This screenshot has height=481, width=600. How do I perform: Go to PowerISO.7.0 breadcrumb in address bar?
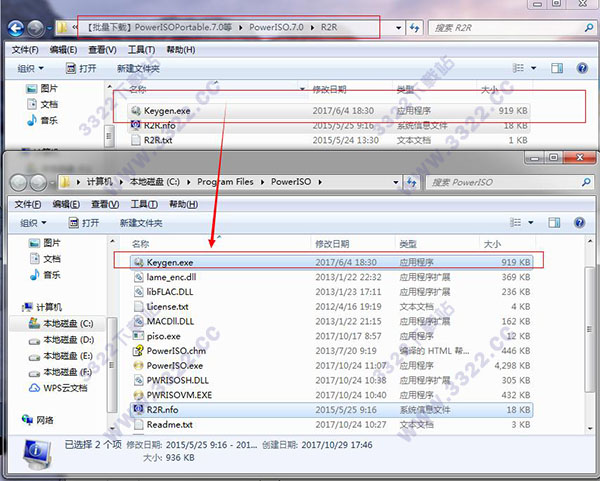(276, 28)
